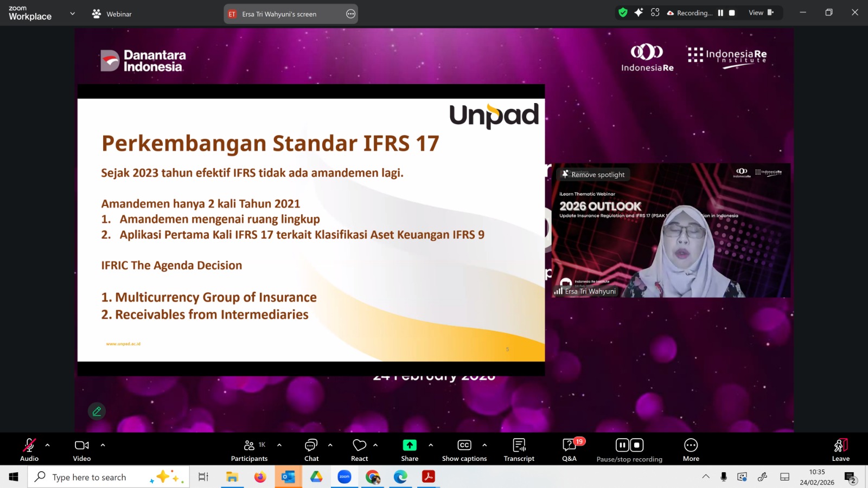Toggle Show captions on
This screenshot has width=868, height=488.
tap(464, 450)
